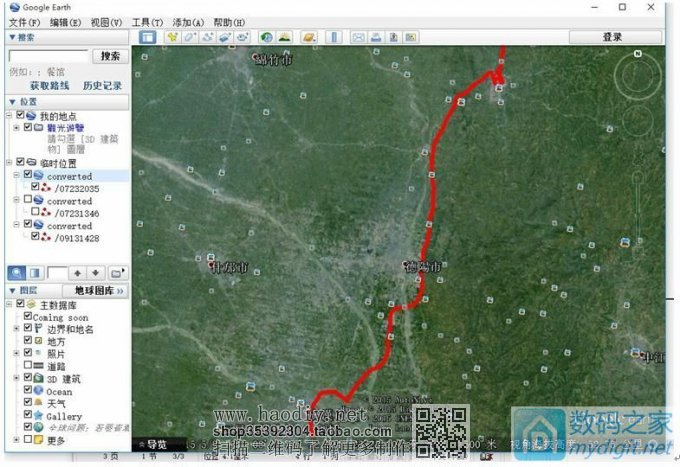
Task: Enable the 道路 layer checkbox
Action: tap(26, 367)
